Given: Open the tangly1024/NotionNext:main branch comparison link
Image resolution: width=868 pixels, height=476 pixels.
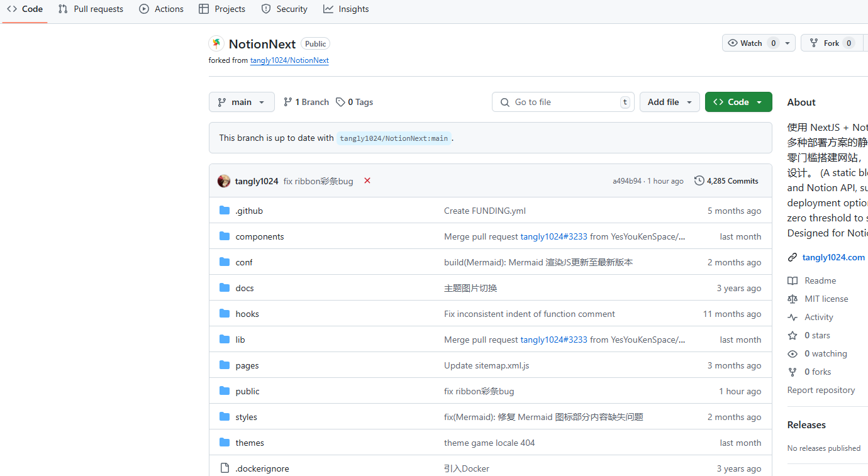Looking at the screenshot, I should [x=394, y=138].
